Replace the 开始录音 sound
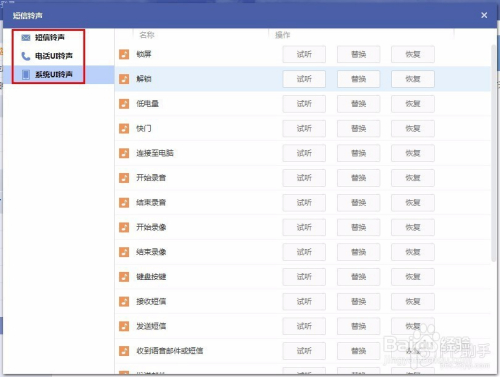 (x=359, y=178)
